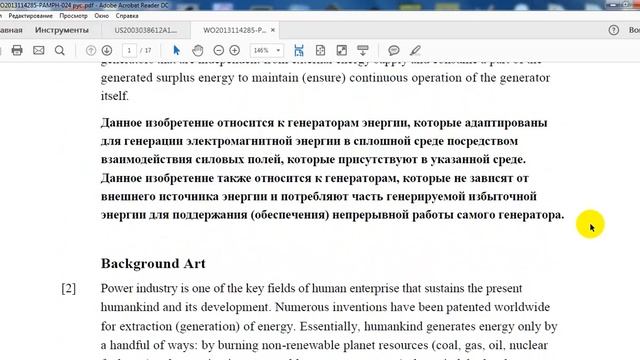This screenshot has width=640, height=360.
Task: Enter full screen mode icon
Action: (342, 50)
